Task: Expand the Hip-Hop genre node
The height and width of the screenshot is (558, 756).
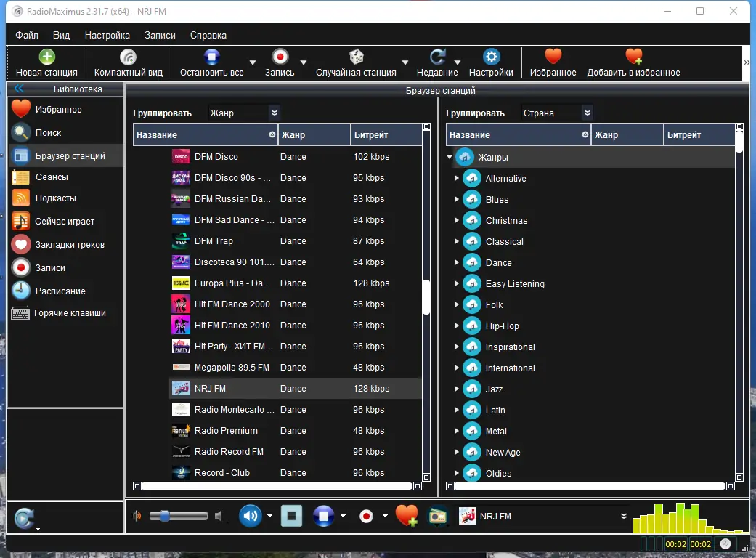Action: 457,325
